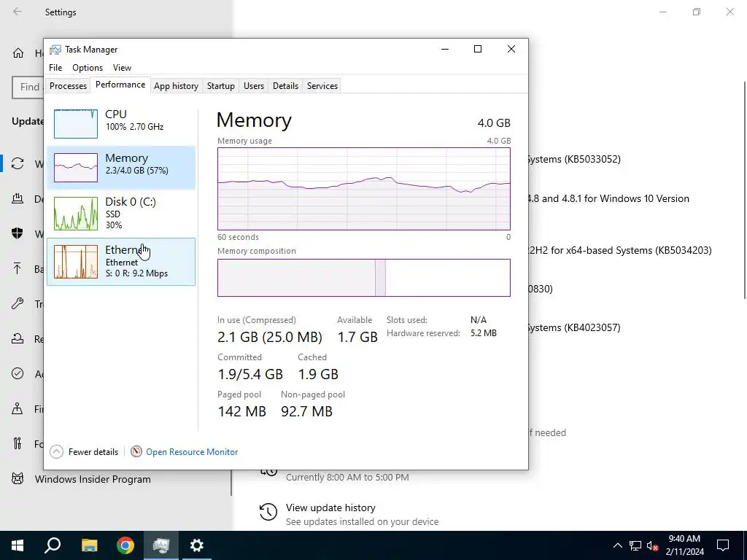This screenshot has height=560, width=747.
Task: Click the Settings gear on the taskbar
Action: tap(197, 545)
